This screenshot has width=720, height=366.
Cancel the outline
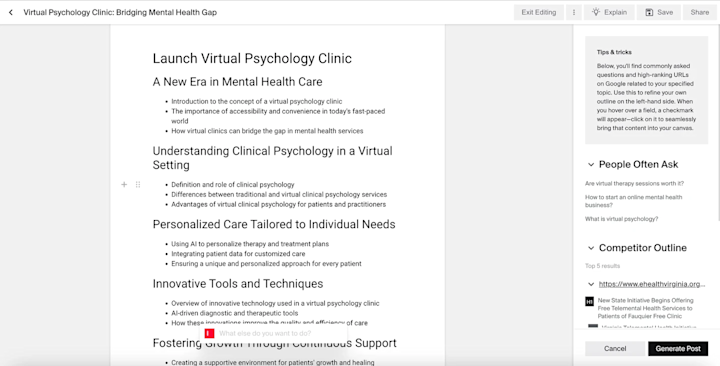[615, 349]
